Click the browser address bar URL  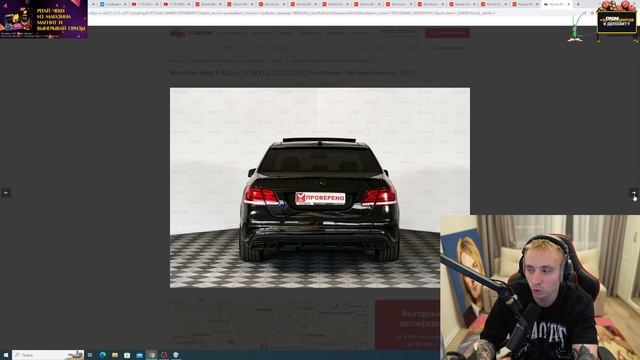click(292, 13)
